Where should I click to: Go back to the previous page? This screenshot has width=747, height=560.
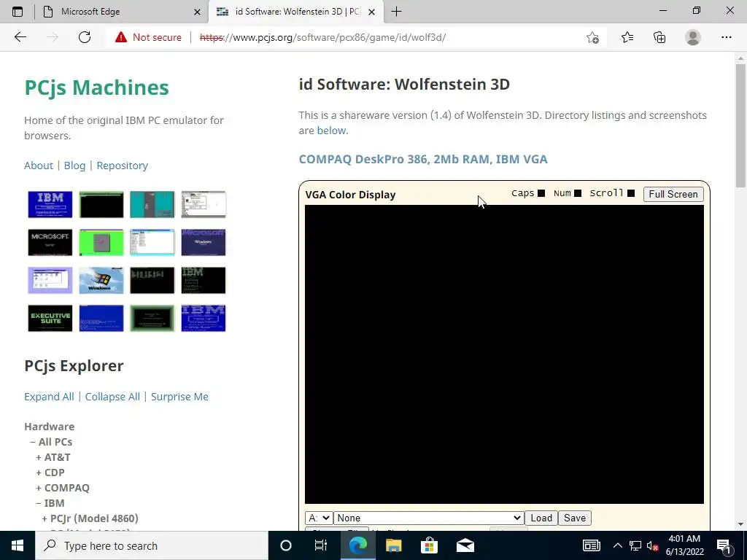pos(20,37)
